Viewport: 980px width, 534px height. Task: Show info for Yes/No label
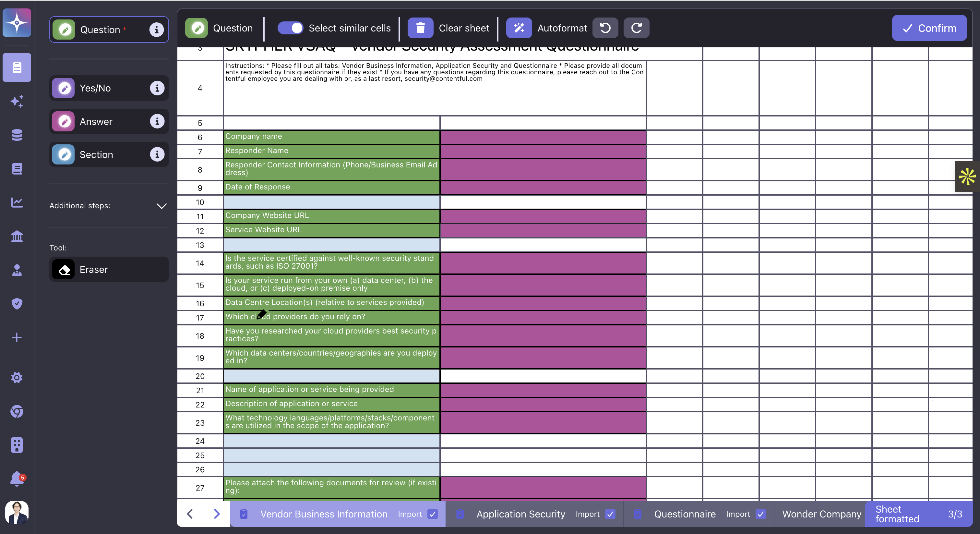(157, 88)
